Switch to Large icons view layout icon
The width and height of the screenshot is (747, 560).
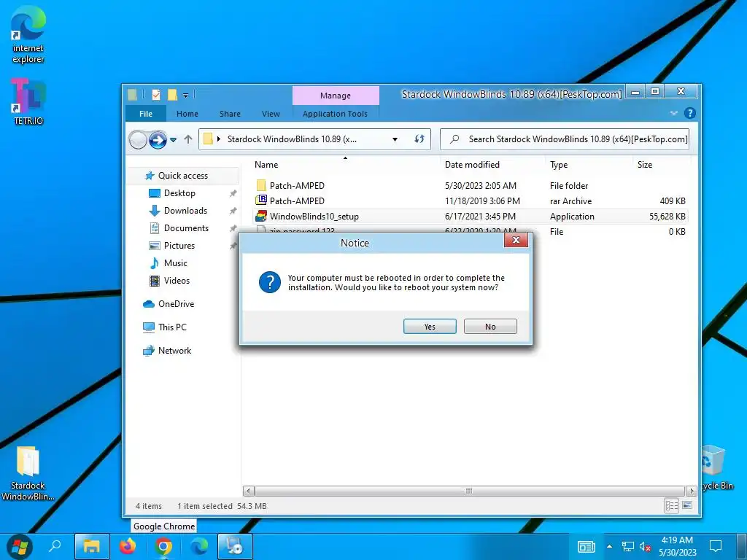[x=686, y=506]
